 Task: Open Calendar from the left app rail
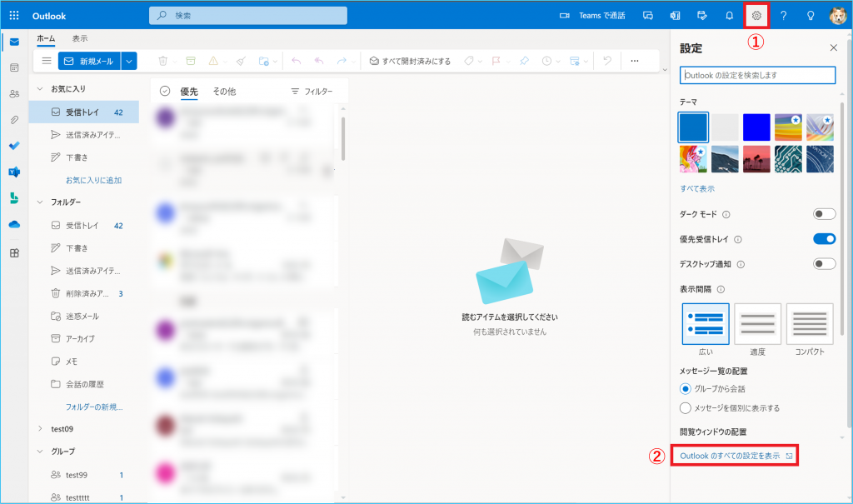coord(14,67)
